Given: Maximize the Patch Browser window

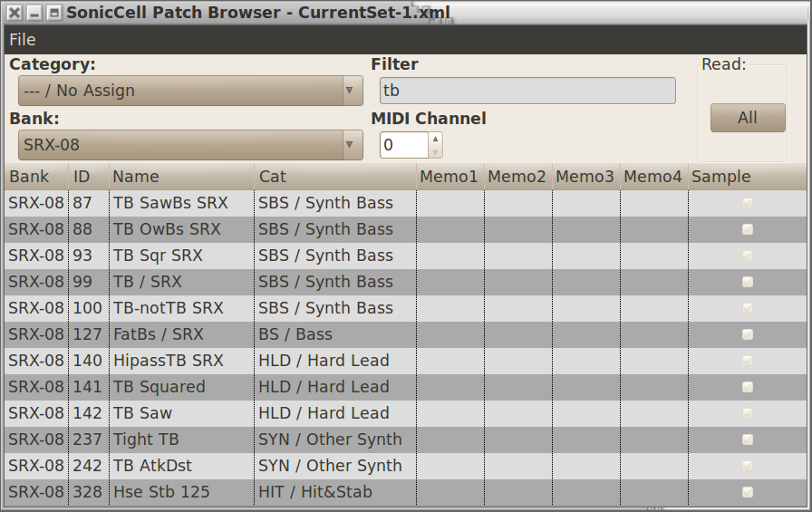Looking at the screenshot, I should 53,13.
